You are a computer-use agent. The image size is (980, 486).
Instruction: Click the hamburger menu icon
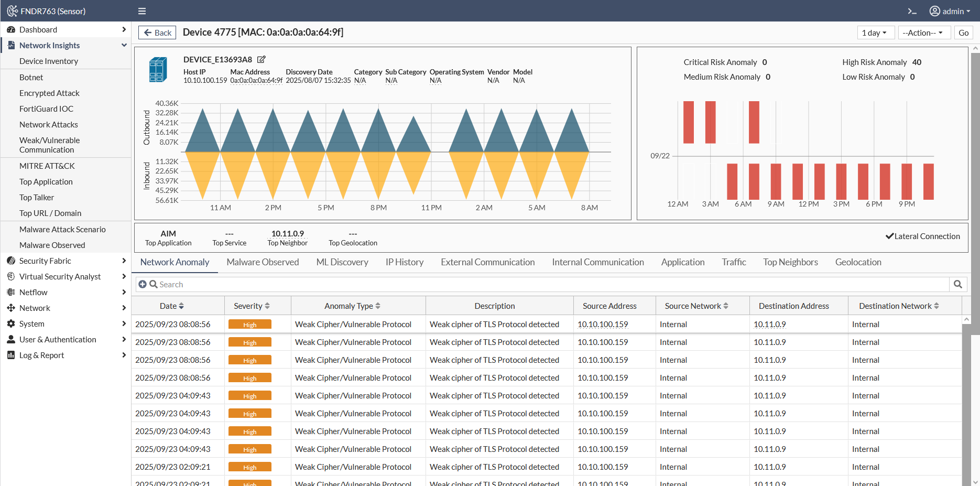click(x=142, y=11)
